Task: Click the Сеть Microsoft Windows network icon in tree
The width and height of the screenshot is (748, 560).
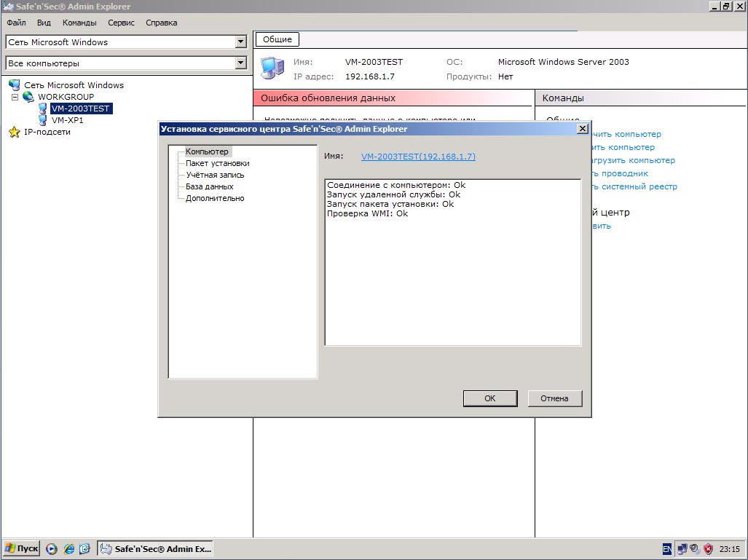Action: (15, 85)
